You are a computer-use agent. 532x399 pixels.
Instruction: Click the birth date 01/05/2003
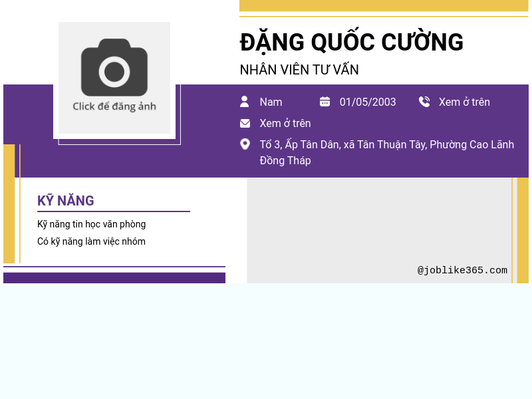point(367,102)
